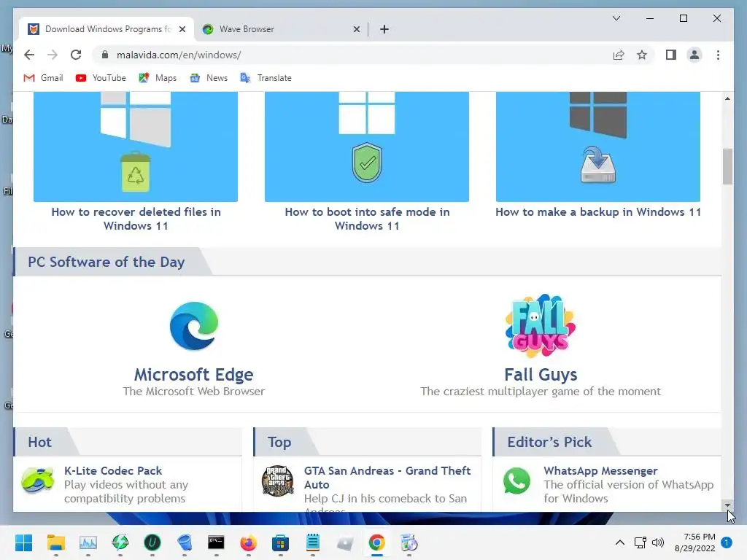Open the disc media taskbar icon
The height and width of the screenshot is (560, 747).
click(x=409, y=542)
